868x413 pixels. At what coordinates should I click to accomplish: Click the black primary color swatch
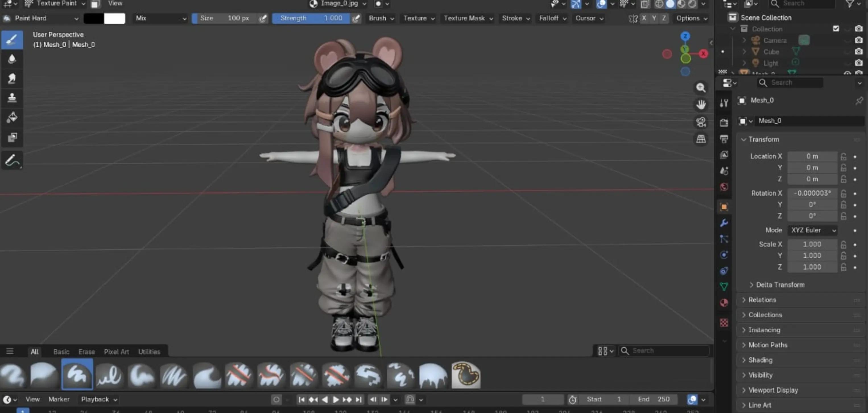pos(94,18)
